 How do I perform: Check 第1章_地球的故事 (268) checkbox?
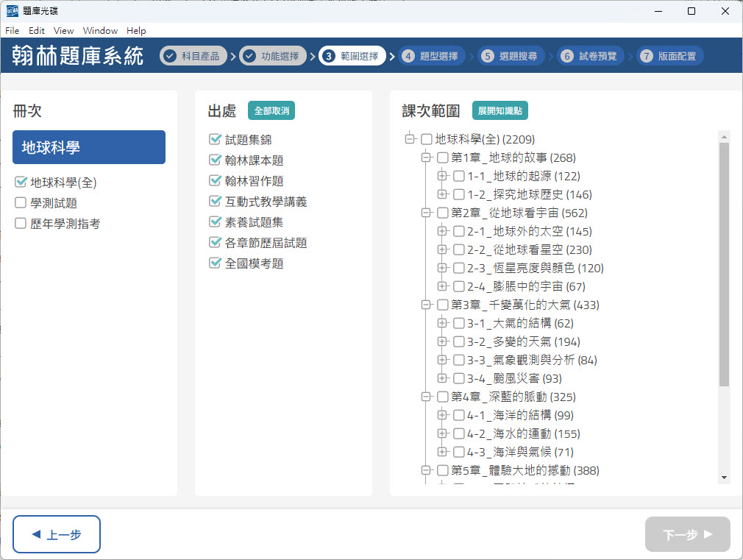(x=443, y=157)
